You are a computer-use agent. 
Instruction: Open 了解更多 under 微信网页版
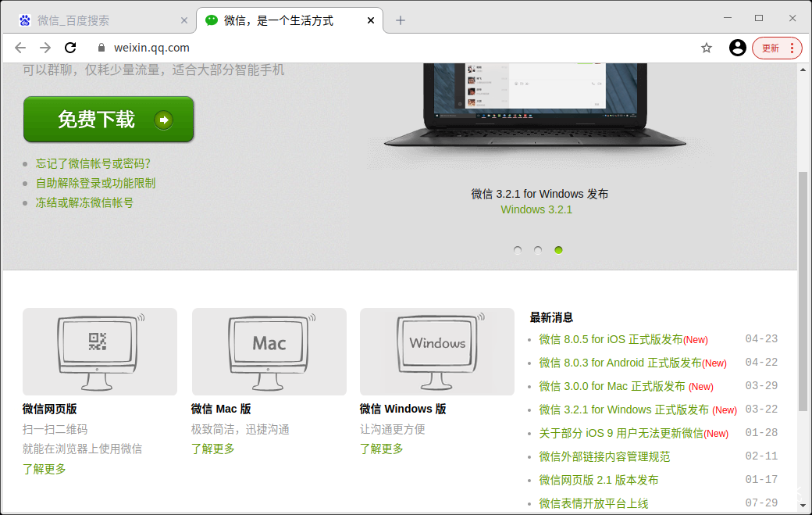point(44,470)
